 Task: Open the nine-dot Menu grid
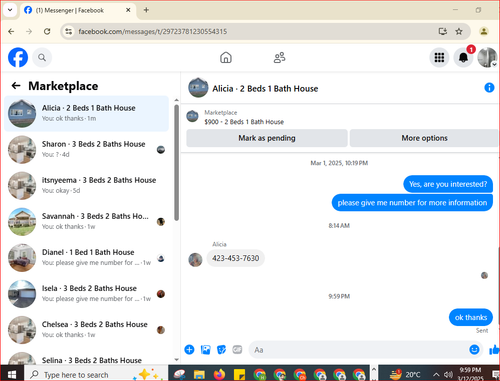click(439, 58)
